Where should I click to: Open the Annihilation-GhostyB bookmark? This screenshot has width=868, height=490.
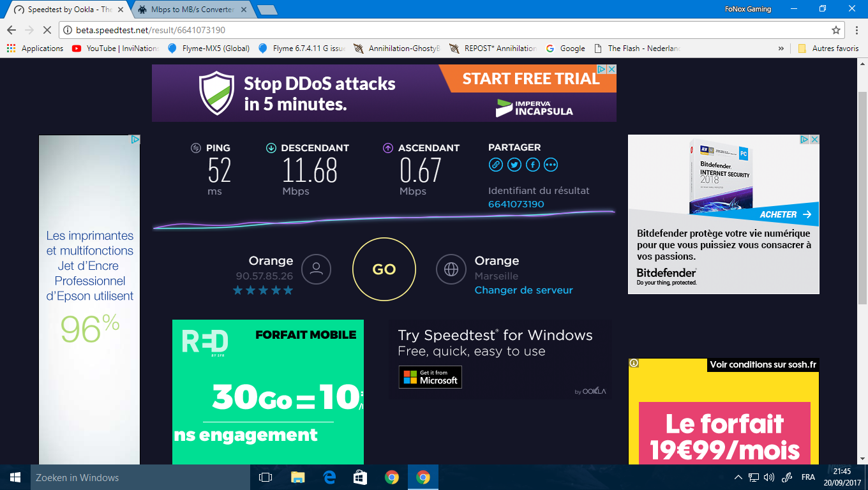click(x=396, y=48)
